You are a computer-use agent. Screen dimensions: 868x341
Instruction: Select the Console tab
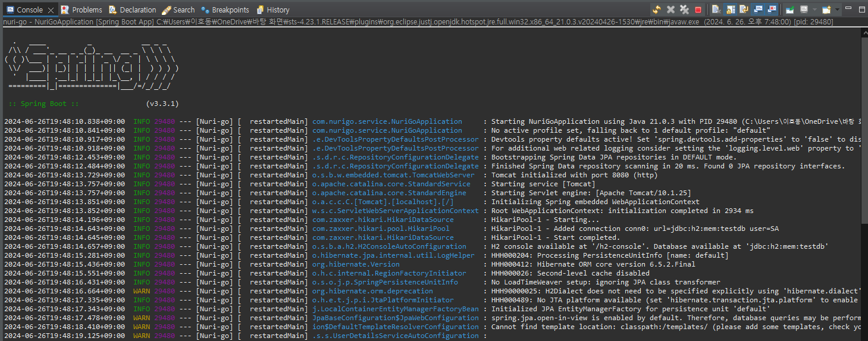click(x=30, y=10)
